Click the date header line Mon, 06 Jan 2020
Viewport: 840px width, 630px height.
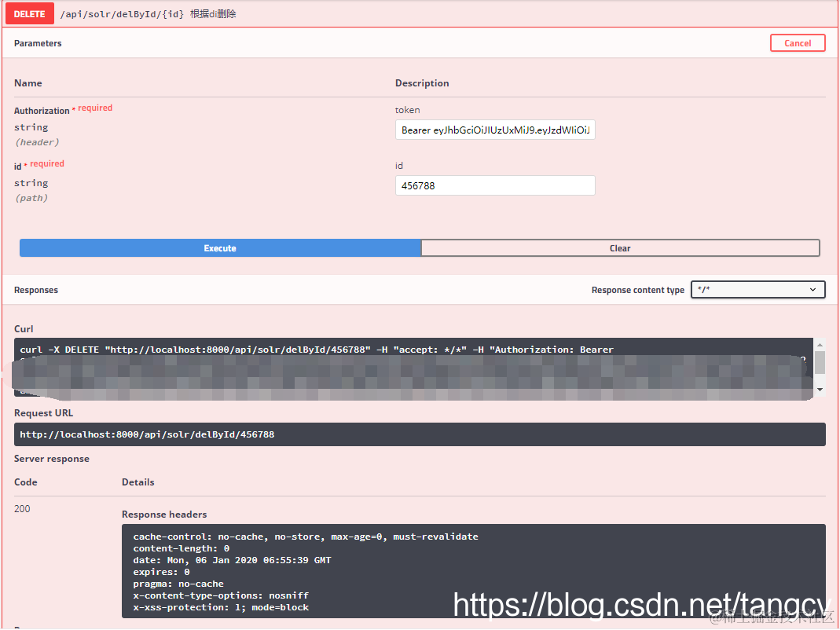[x=232, y=560]
